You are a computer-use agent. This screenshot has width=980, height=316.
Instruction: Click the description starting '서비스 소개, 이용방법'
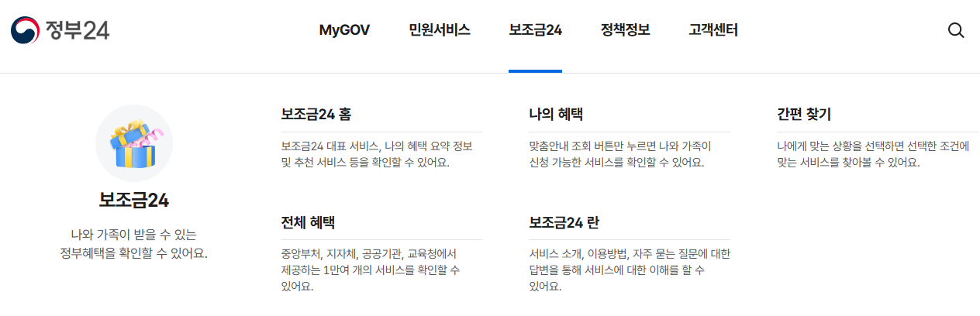630,270
